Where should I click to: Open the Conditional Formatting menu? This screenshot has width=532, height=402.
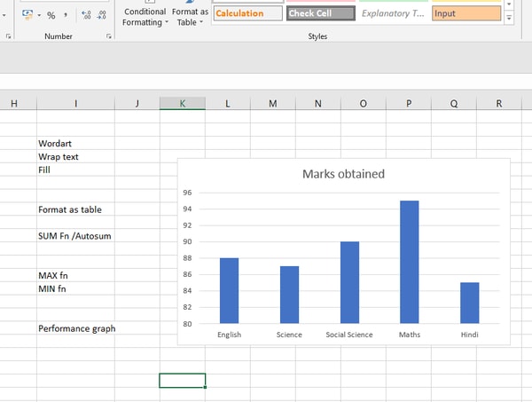[145, 16]
